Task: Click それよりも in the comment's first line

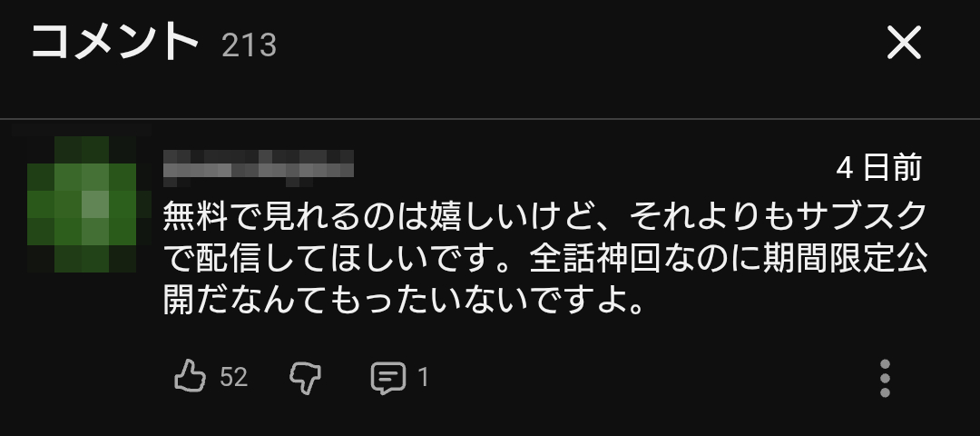Action: [710, 216]
